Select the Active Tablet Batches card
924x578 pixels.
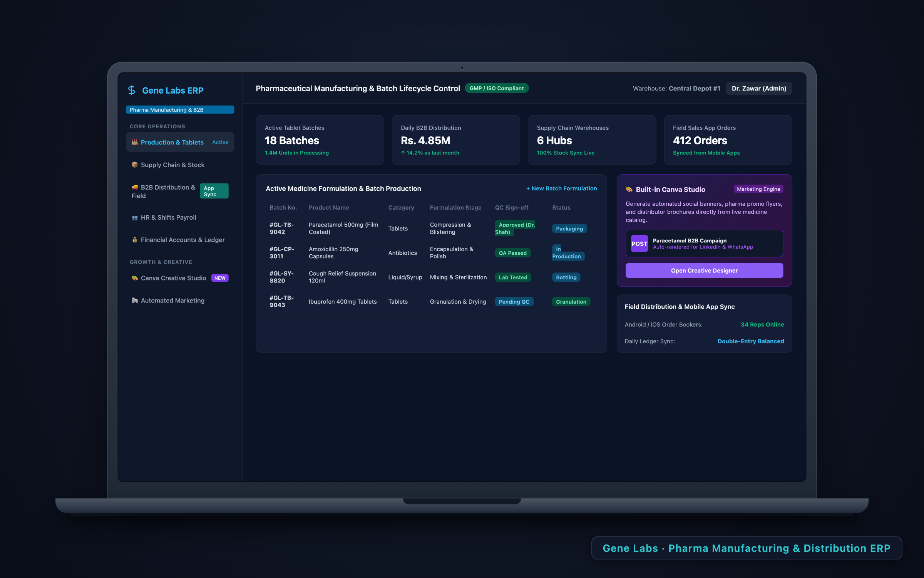320,140
